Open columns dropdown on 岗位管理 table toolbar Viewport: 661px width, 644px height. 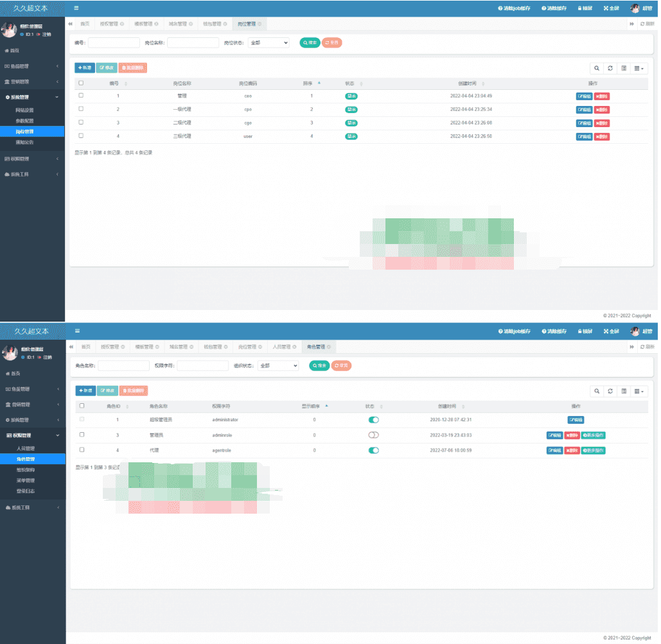point(639,68)
